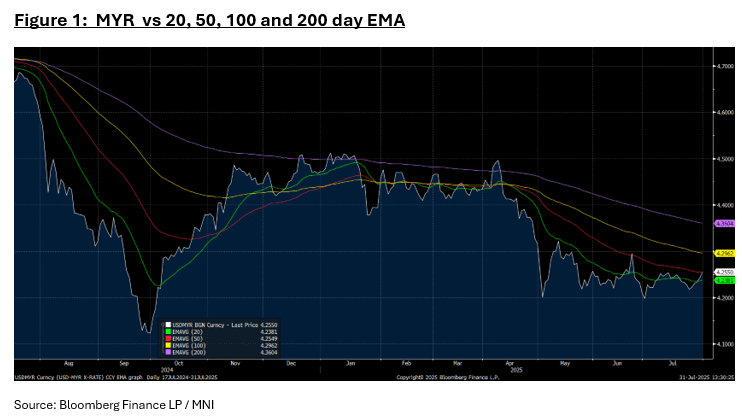
Task: Click the white USDMYR Last Price legend swatch
Action: click(x=168, y=325)
